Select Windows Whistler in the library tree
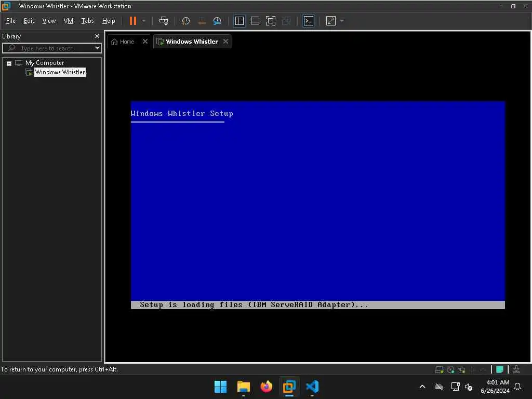 60,72
